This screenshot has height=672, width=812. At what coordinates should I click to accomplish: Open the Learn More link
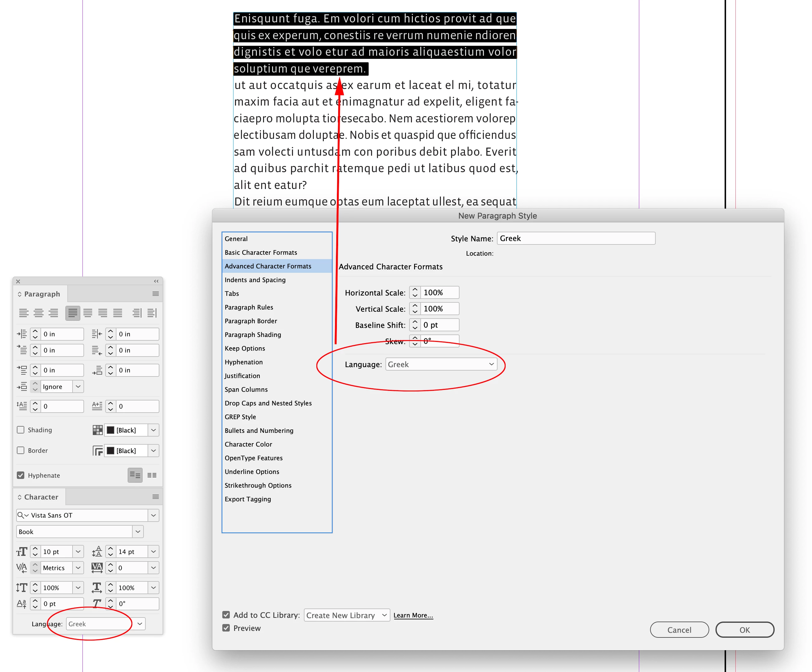[413, 615]
